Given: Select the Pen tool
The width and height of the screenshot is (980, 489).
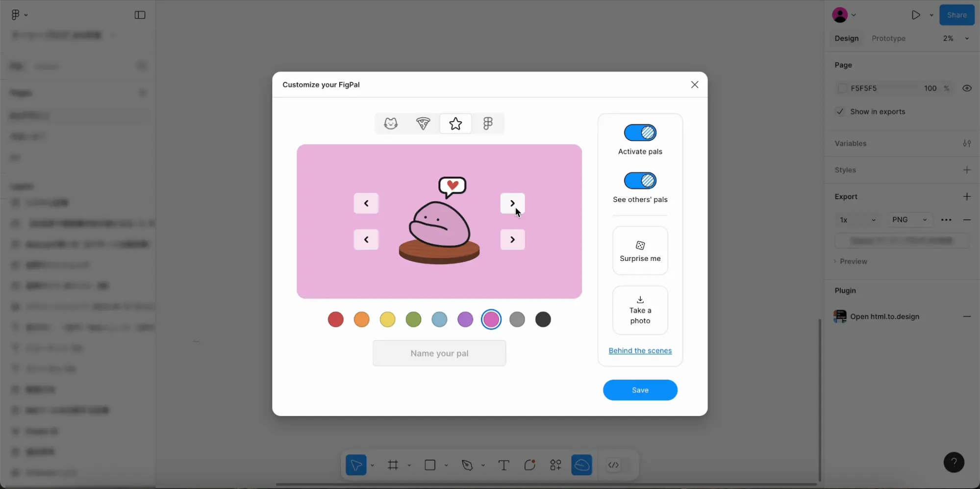Looking at the screenshot, I should pyautogui.click(x=467, y=465).
